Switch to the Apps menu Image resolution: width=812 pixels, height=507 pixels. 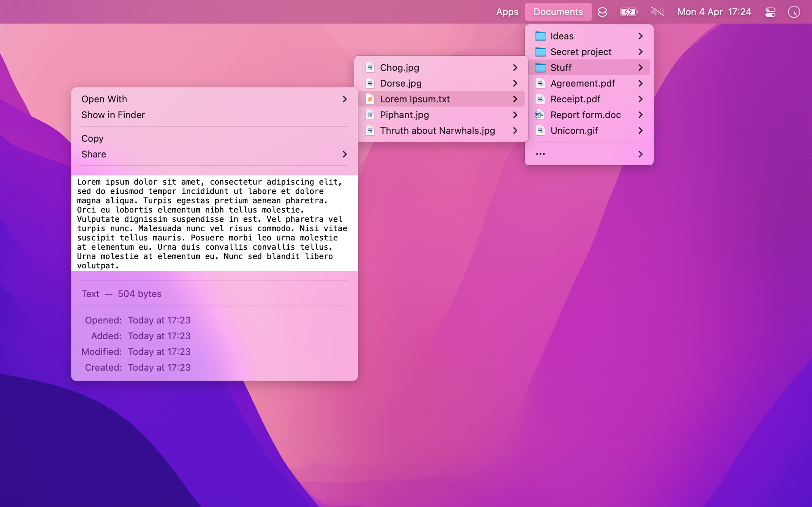(507, 12)
